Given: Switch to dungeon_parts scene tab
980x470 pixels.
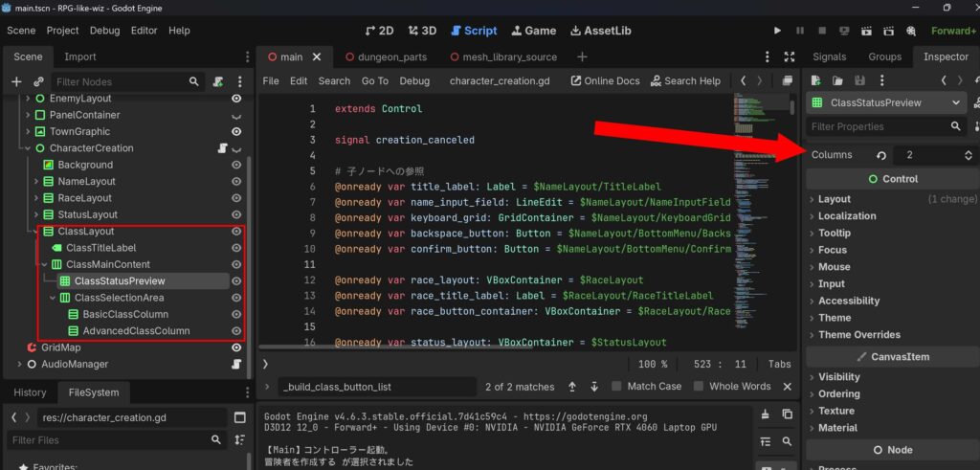Looking at the screenshot, I should tap(386, 56).
